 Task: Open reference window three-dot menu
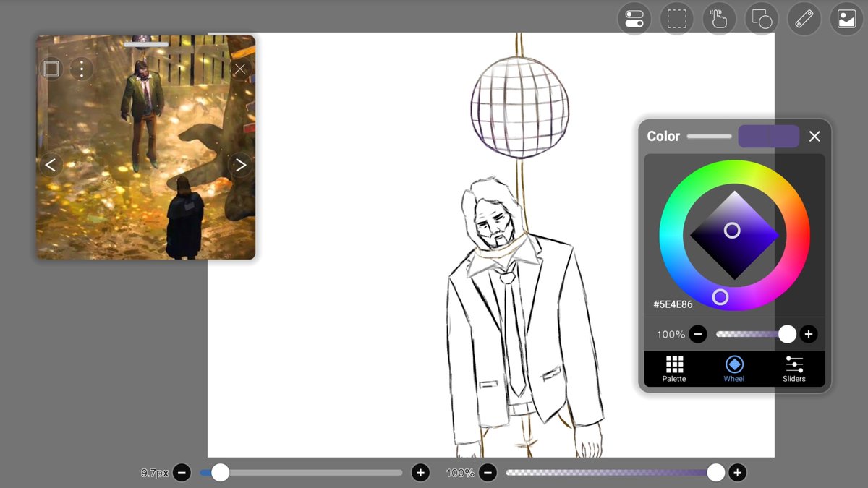click(82, 69)
